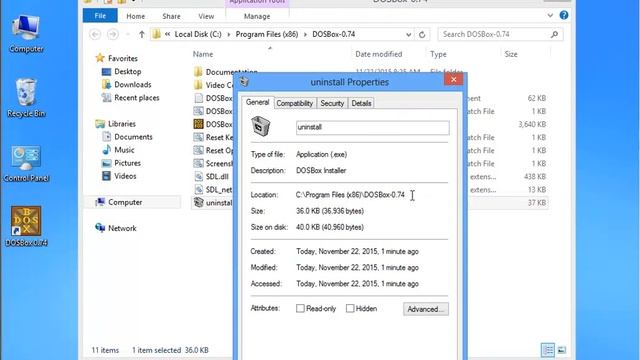Select the Video Codec folder icon

tap(198, 85)
